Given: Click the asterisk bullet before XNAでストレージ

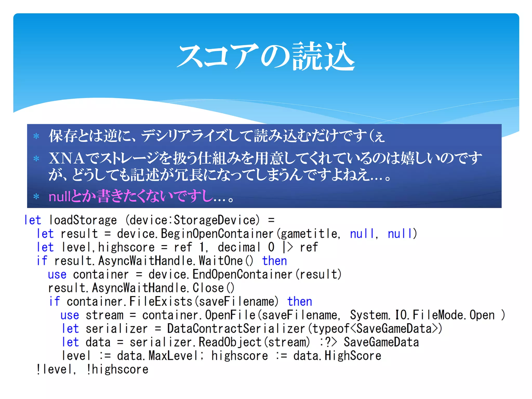Looking at the screenshot, I should point(36,158).
